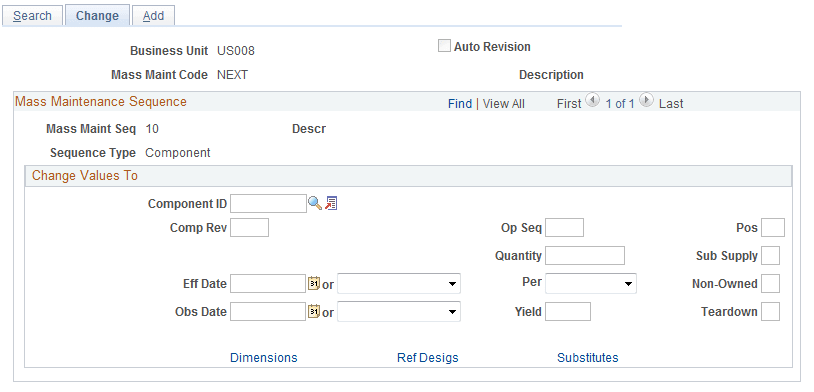Click the Change Values To header
The width and height of the screenshot is (814, 392).
[85, 175]
